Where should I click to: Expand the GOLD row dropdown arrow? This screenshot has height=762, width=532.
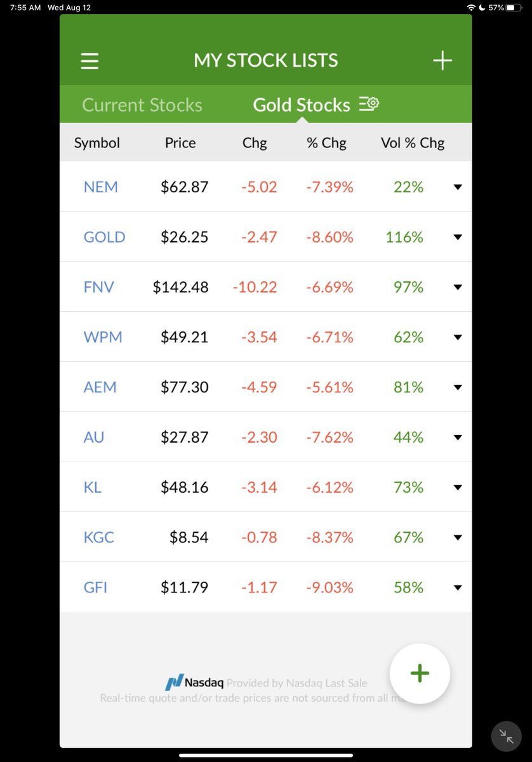click(458, 237)
